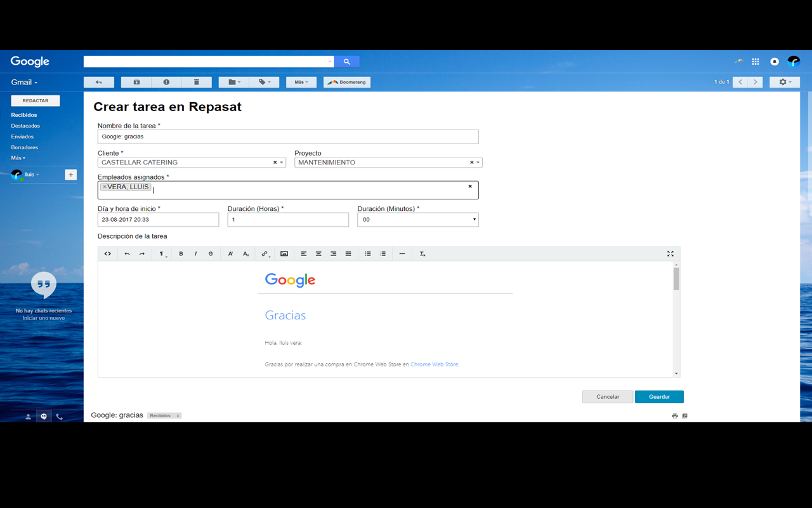The image size is (812, 508).
Task: Open Gmail product switcher dropdown
Action: [x=24, y=82]
